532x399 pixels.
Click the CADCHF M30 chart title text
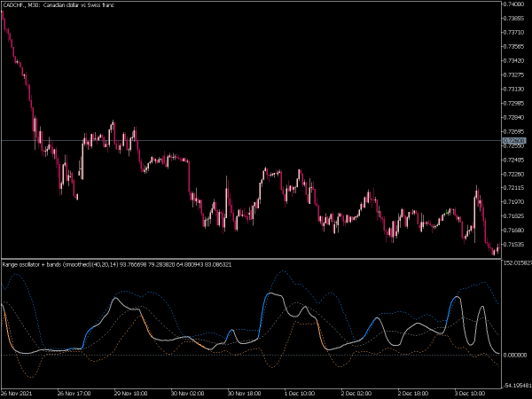59,5
